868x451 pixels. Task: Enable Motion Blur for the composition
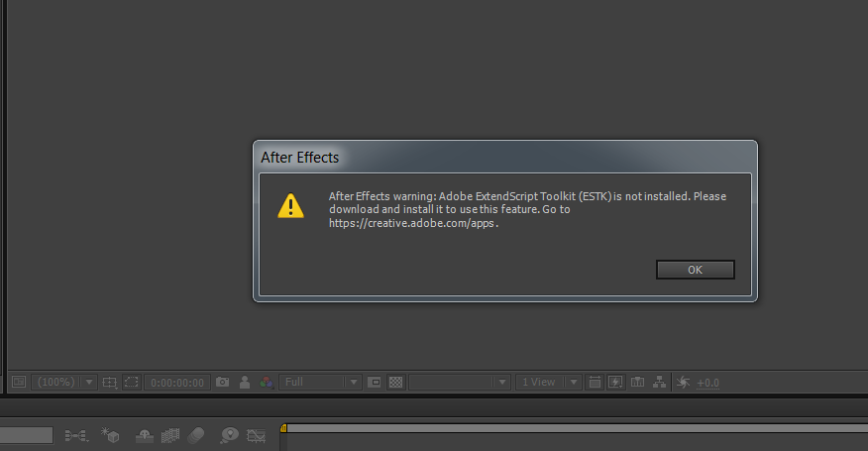pyautogui.click(x=196, y=435)
